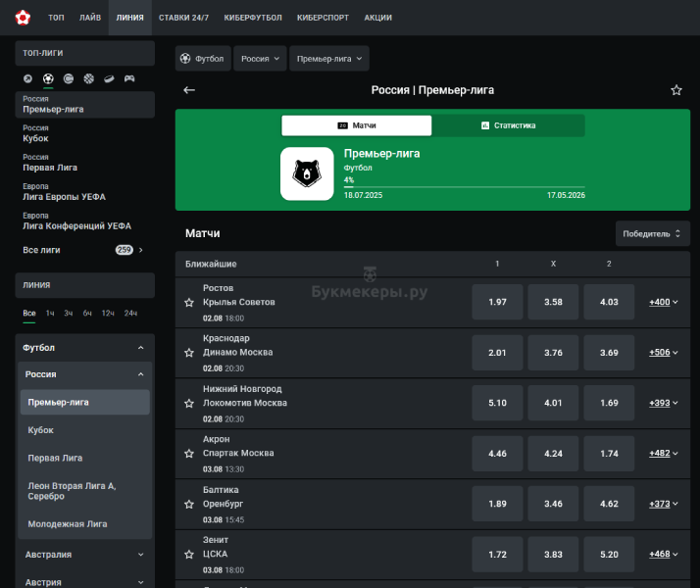Filter line by 6ч
This screenshot has width=700, height=588.
tap(87, 314)
